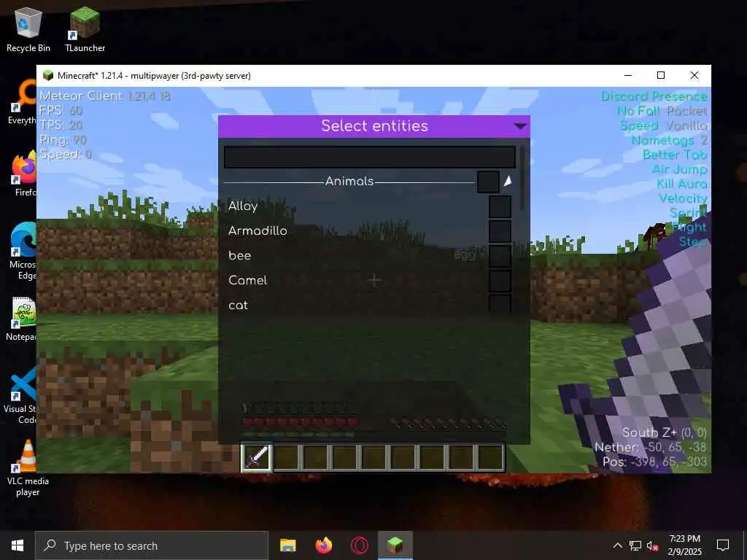The image size is (747, 560).
Task: Click the entity search text field
Action: (370, 157)
